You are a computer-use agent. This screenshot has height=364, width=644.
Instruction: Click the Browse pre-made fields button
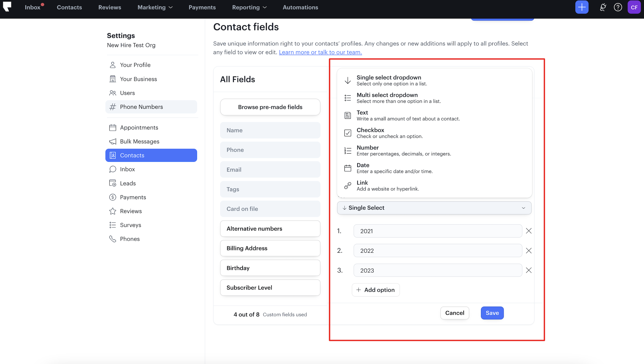point(270,107)
